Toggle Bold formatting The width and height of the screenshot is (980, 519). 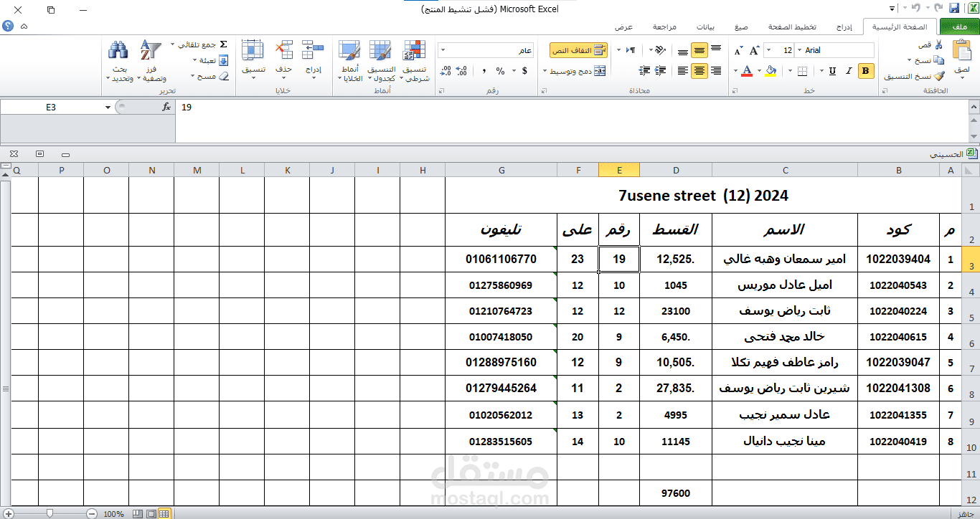866,71
